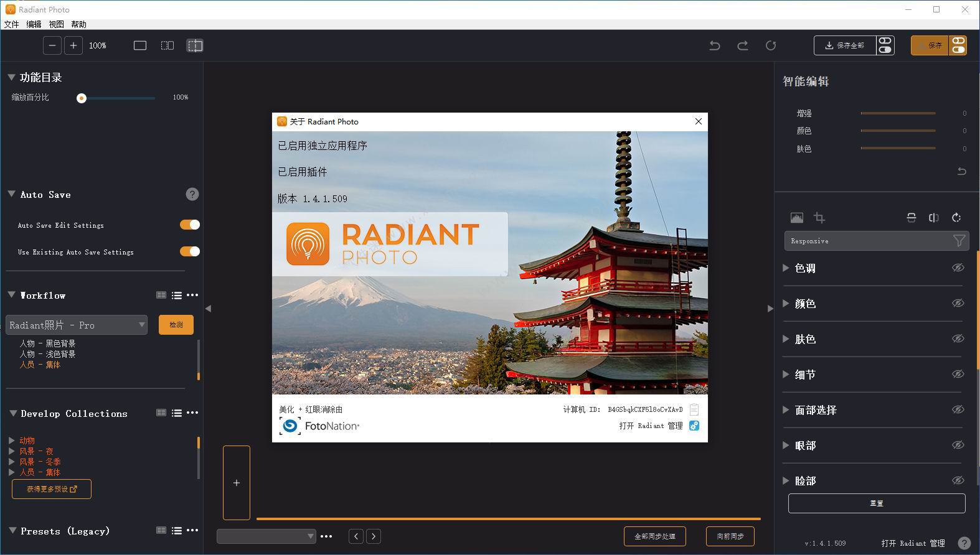Open the 帮助 menu
The image size is (980, 555).
(x=78, y=24)
